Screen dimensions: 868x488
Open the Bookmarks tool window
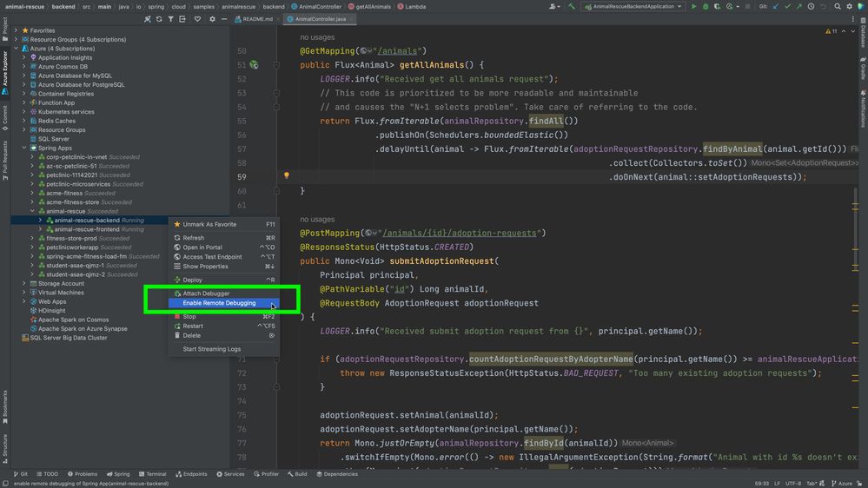coord(5,406)
